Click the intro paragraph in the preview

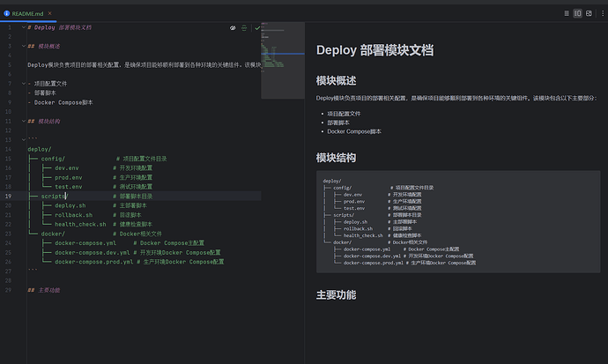(456, 98)
